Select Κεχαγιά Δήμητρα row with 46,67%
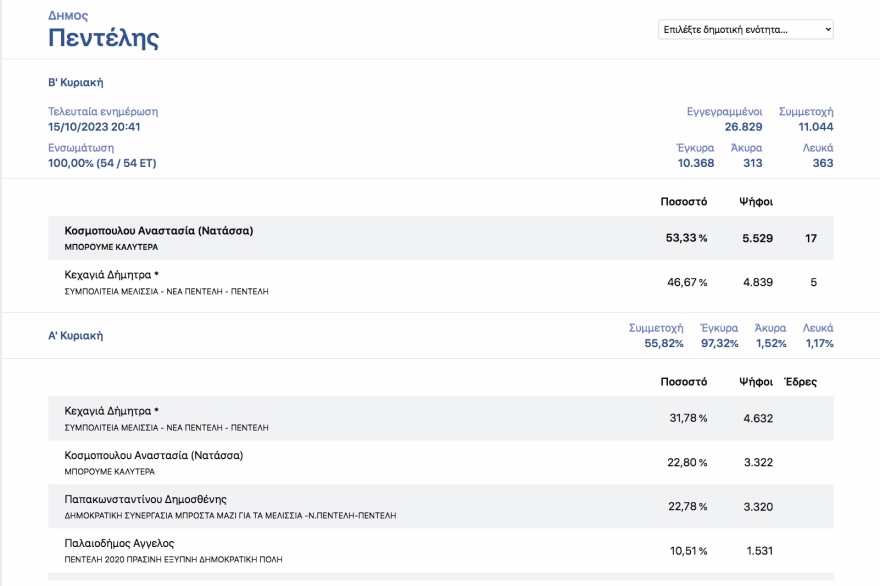 click(x=440, y=283)
